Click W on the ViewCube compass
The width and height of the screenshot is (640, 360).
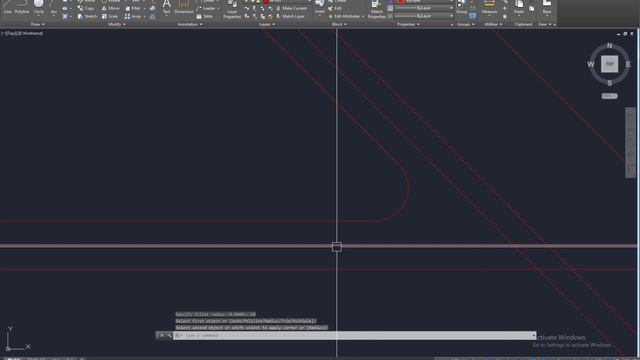(591, 64)
